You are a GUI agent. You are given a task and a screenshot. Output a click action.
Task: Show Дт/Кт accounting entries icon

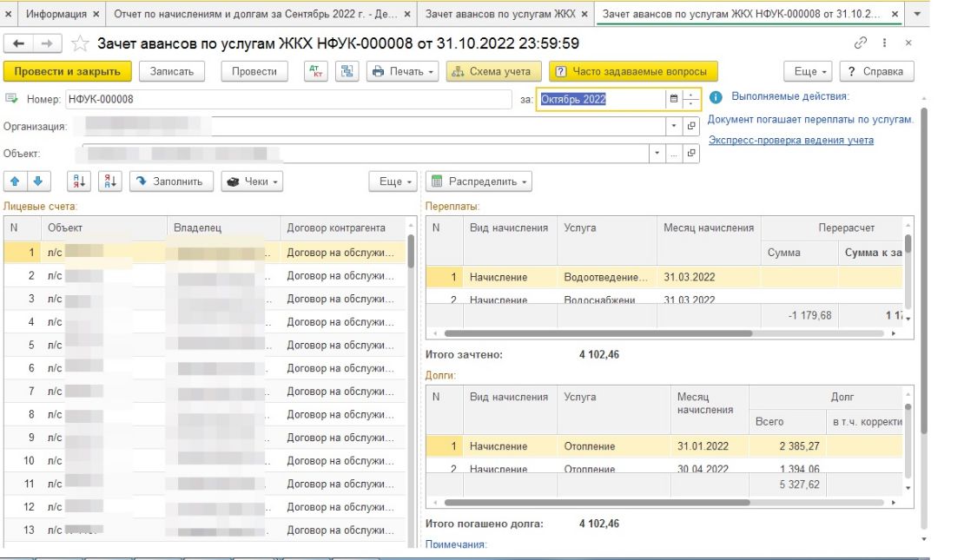(x=316, y=71)
